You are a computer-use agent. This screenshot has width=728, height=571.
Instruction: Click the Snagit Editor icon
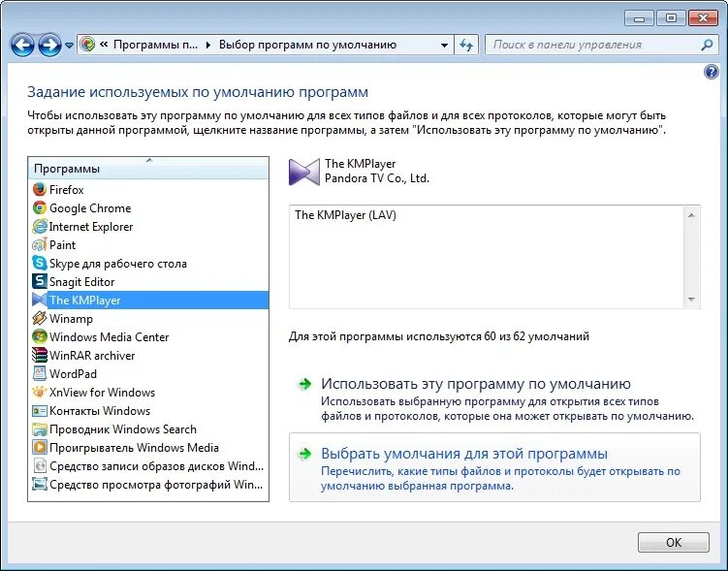pos(40,282)
